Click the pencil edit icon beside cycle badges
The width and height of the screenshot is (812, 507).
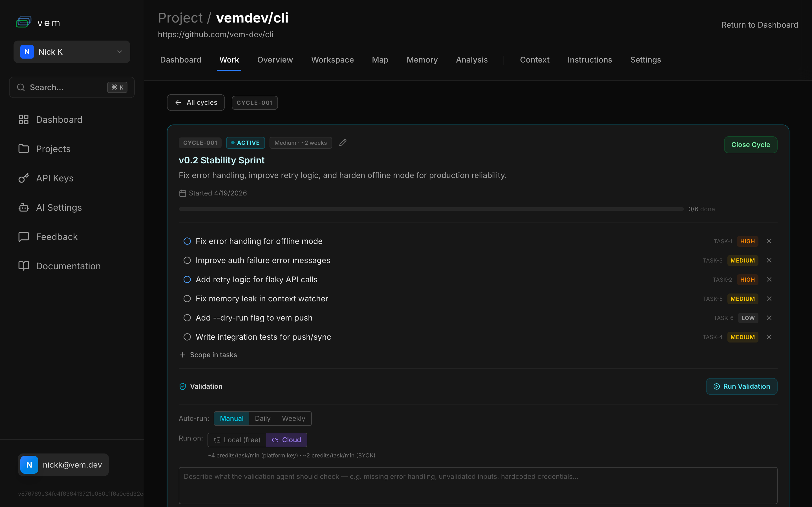click(343, 143)
